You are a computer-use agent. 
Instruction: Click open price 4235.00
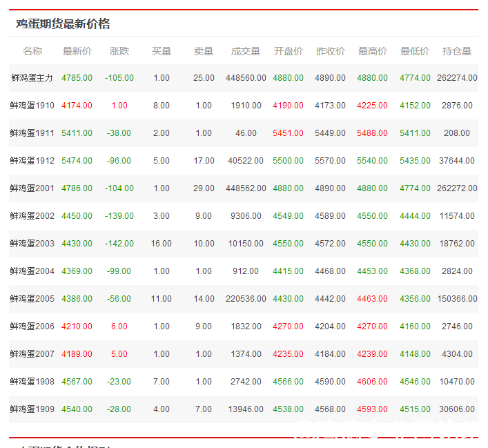(x=289, y=354)
